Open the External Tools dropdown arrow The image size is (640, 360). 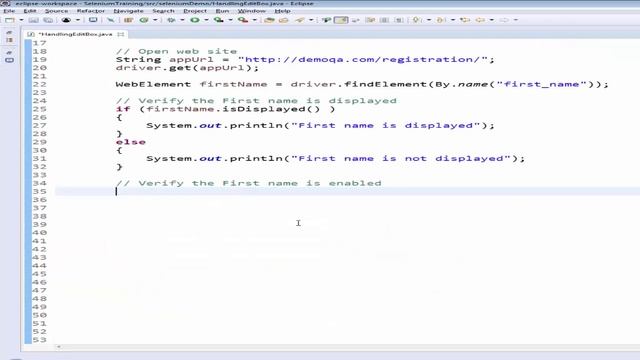(254, 20)
